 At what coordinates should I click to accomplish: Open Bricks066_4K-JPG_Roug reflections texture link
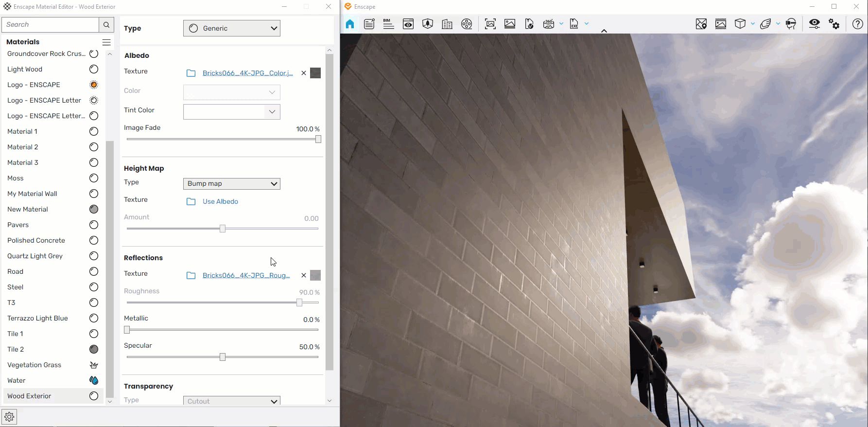[246, 275]
